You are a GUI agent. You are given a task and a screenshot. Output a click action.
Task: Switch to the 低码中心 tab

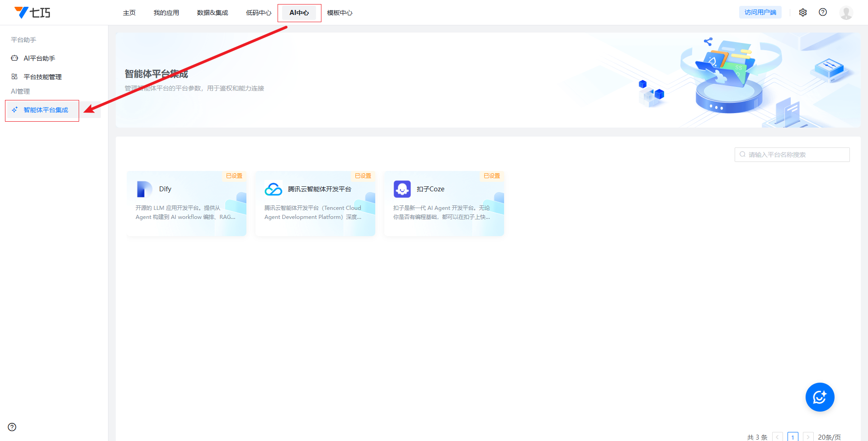click(259, 13)
